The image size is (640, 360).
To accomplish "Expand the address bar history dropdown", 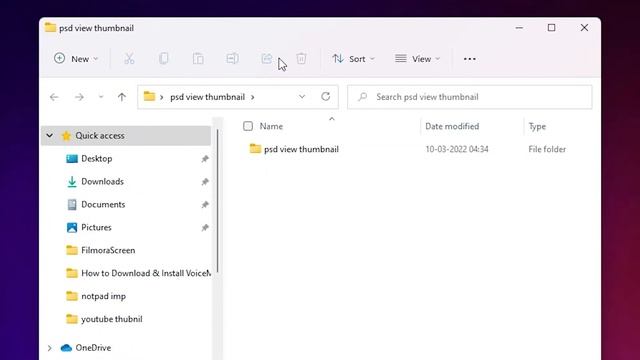I will click(302, 97).
